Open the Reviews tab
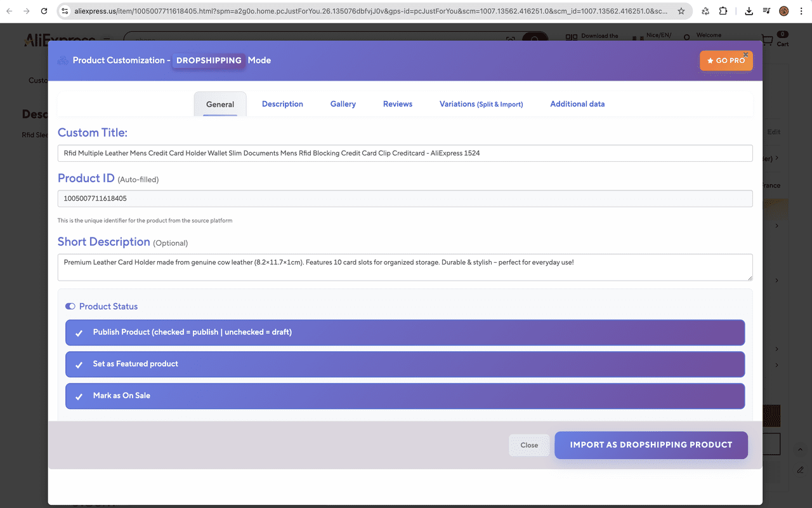The width and height of the screenshot is (812, 508). pyautogui.click(x=398, y=104)
